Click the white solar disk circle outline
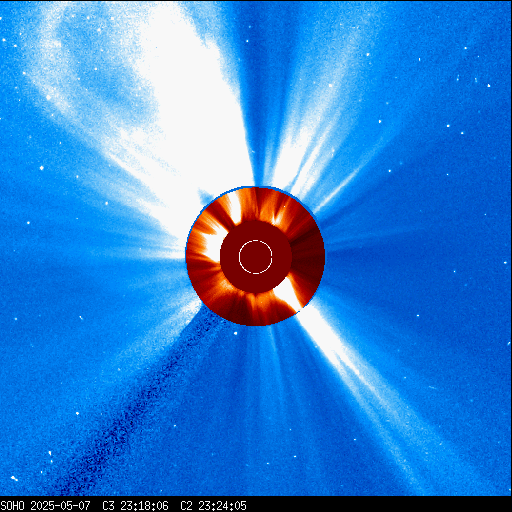The width and height of the screenshot is (512, 512). [256, 257]
